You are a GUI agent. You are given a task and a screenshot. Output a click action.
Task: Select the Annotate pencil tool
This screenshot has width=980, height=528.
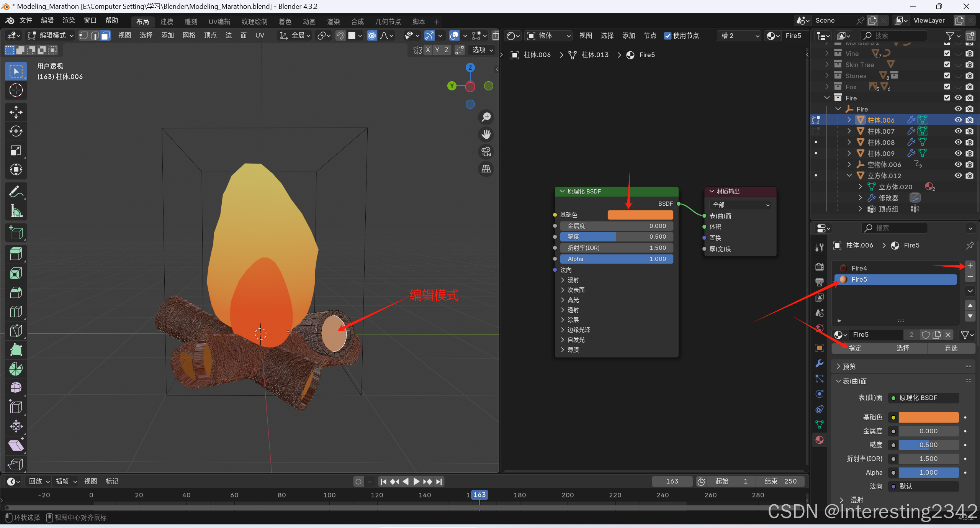click(x=16, y=191)
